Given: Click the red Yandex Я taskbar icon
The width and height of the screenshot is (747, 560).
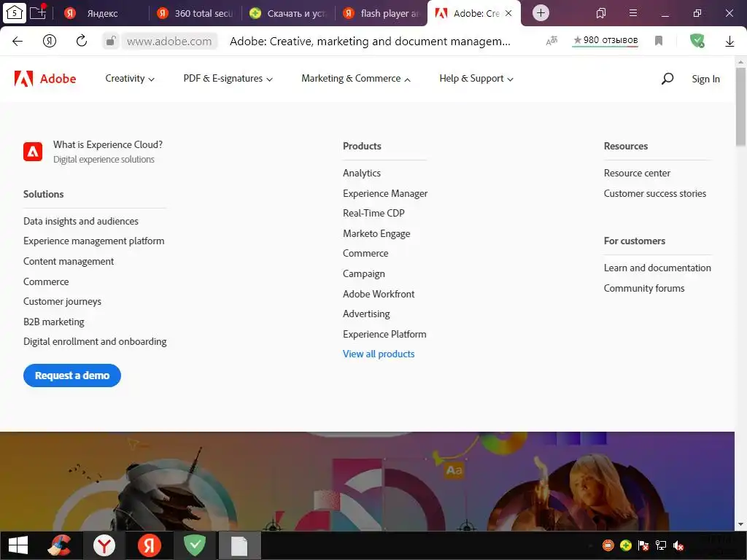Looking at the screenshot, I should coord(149,545).
